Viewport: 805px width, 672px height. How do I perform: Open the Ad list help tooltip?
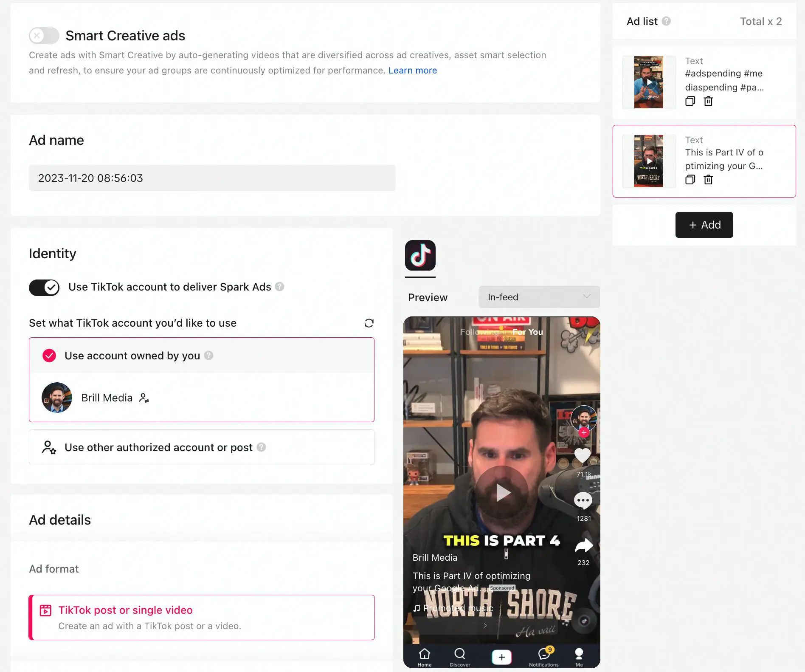pyautogui.click(x=666, y=21)
